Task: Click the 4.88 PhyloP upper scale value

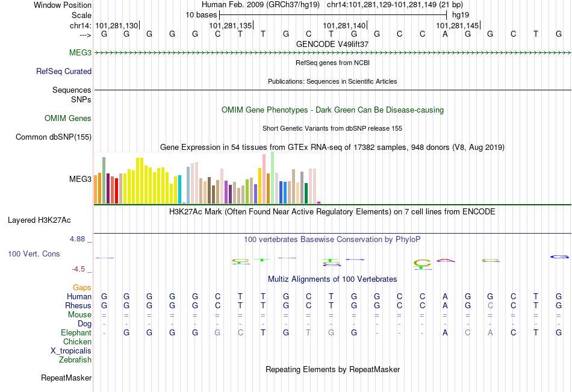Action: click(x=77, y=239)
